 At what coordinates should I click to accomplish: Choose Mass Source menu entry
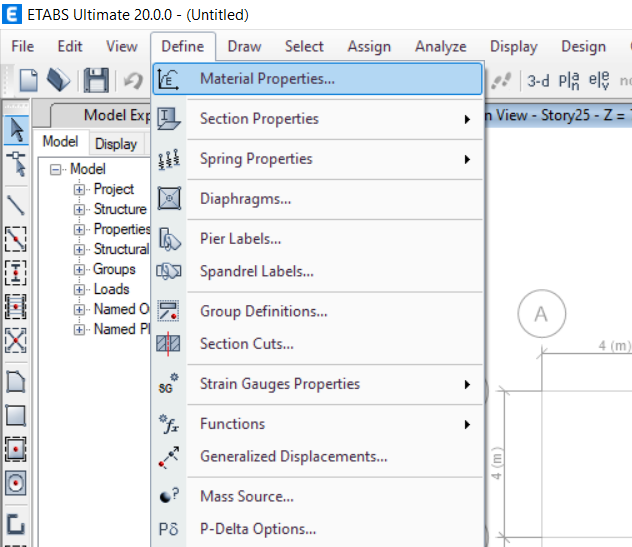click(317, 496)
